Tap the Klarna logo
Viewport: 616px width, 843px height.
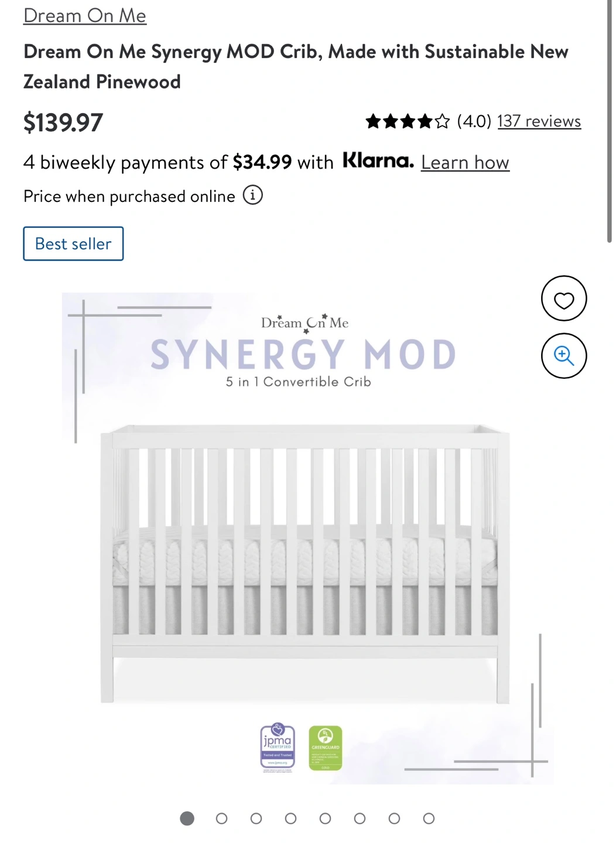pyautogui.click(x=378, y=160)
